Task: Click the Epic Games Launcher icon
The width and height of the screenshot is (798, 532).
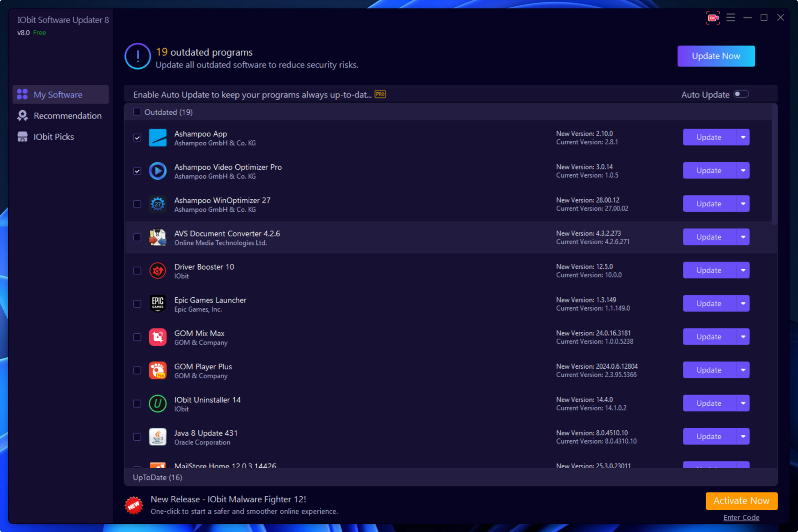Action: (157, 304)
